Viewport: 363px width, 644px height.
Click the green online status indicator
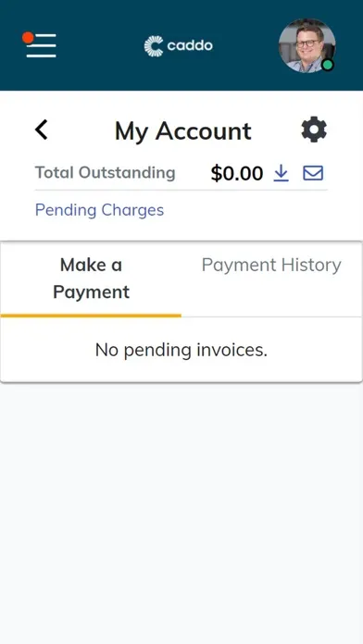click(x=327, y=65)
